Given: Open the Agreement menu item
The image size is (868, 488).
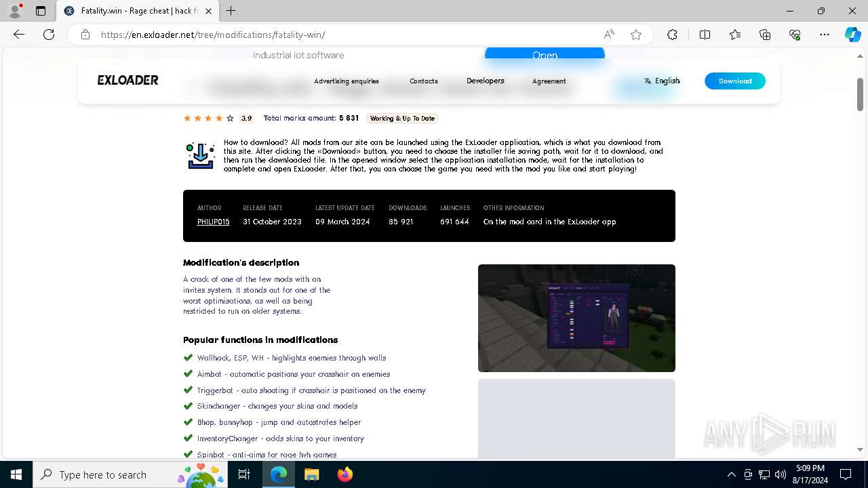Looking at the screenshot, I should pyautogui.click(x=549, y=81).
